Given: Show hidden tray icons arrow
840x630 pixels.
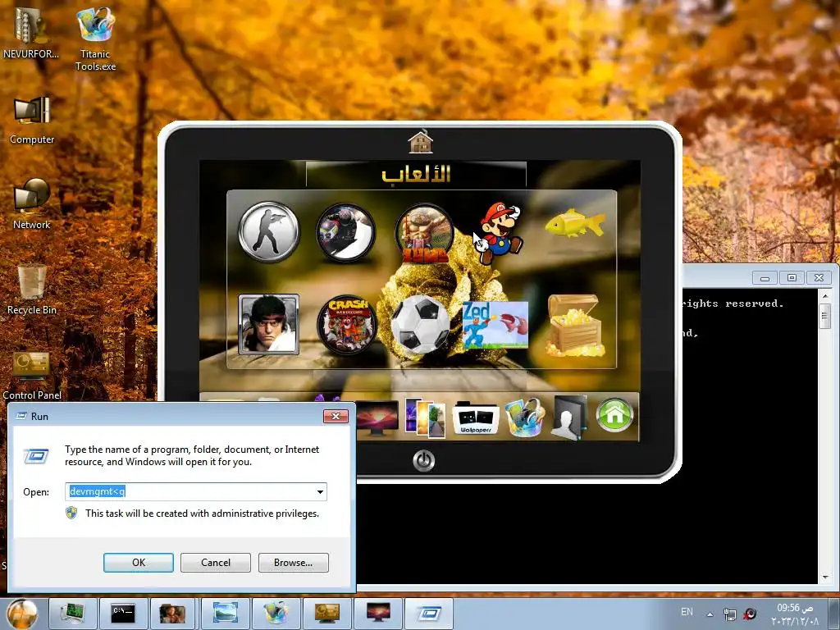Looking at the screenshot, I should [710, 614].
